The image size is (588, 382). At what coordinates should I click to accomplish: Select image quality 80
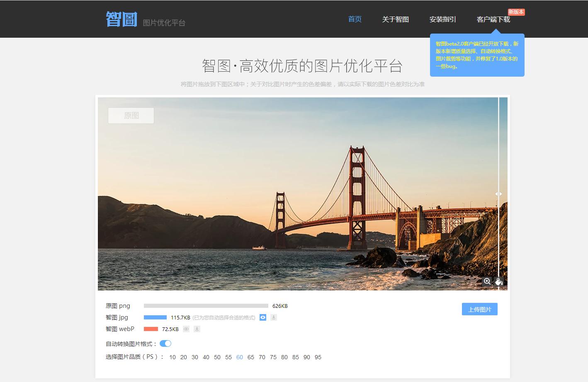click(284, 357)
